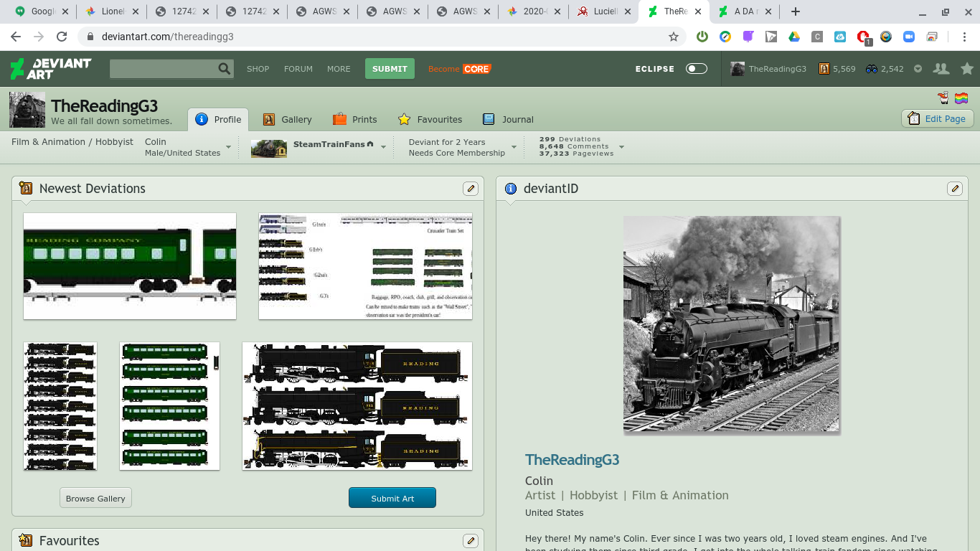Open the Zoom extension icon

(909, 37)
